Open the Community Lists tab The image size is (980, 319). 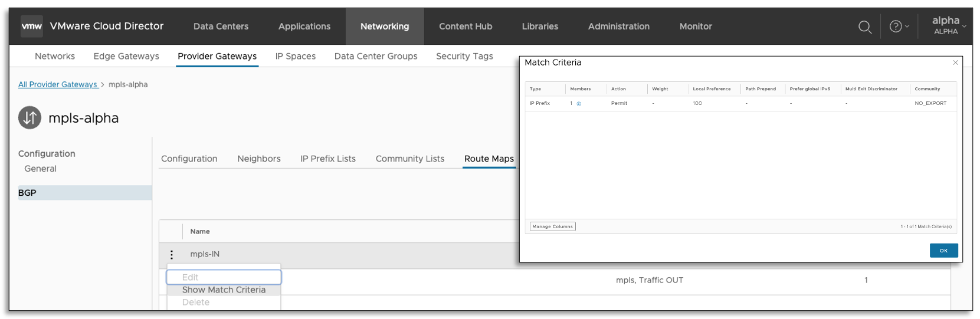click(x=409, y=159)
